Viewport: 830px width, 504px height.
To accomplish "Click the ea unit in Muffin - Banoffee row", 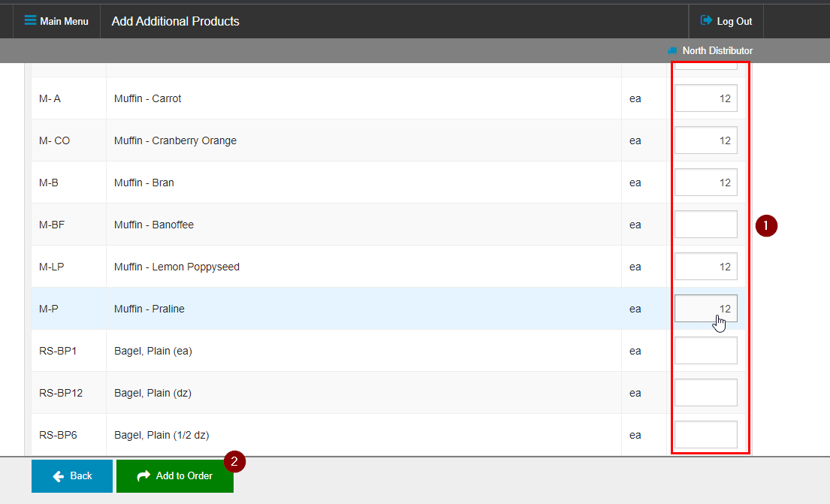I will coord(635,225).
